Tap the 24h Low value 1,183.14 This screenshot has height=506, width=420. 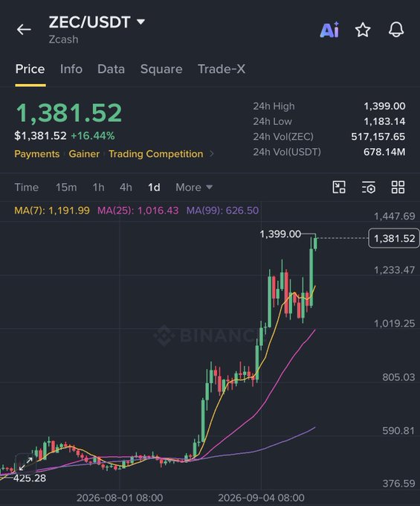384,121
